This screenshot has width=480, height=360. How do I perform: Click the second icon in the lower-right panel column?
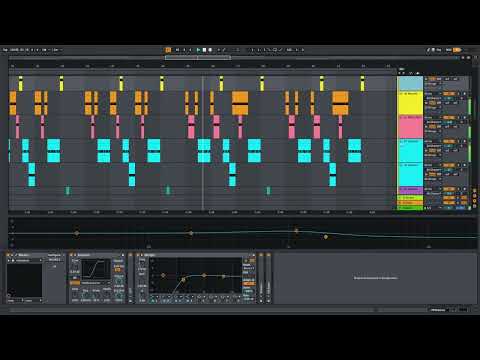(475, 196)
